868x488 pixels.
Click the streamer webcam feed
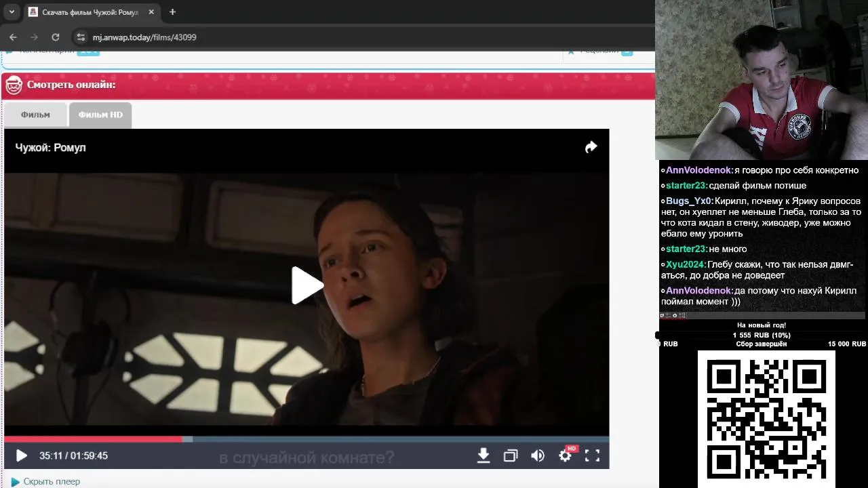tap(761, 80)
